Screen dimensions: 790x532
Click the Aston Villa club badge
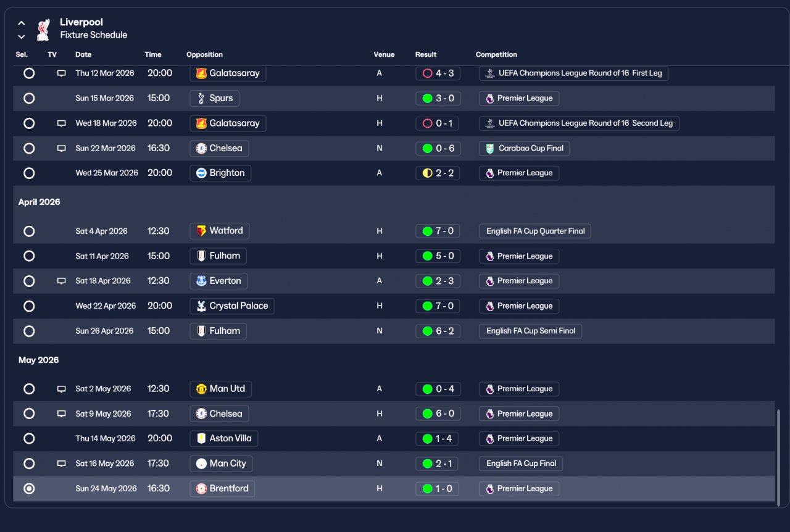[x=201, y=439]
